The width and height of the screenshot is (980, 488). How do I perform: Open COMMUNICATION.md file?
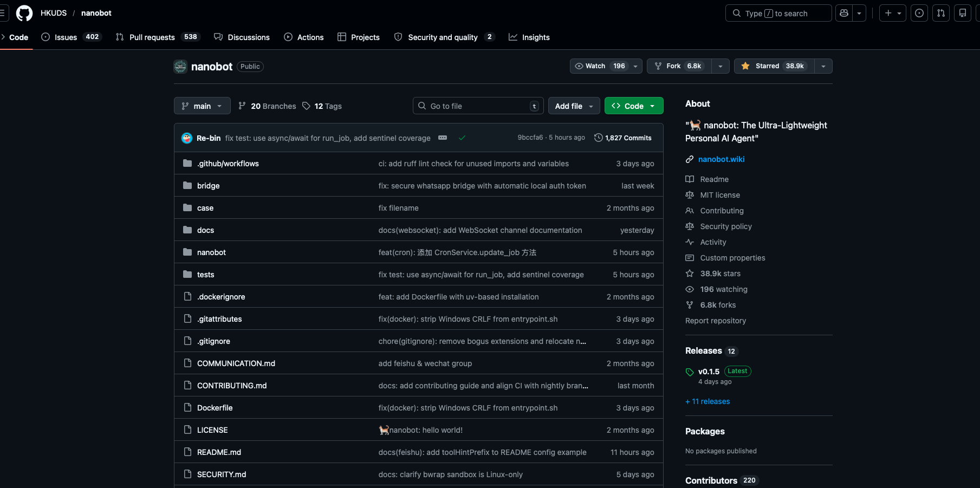tap(236, 363)
